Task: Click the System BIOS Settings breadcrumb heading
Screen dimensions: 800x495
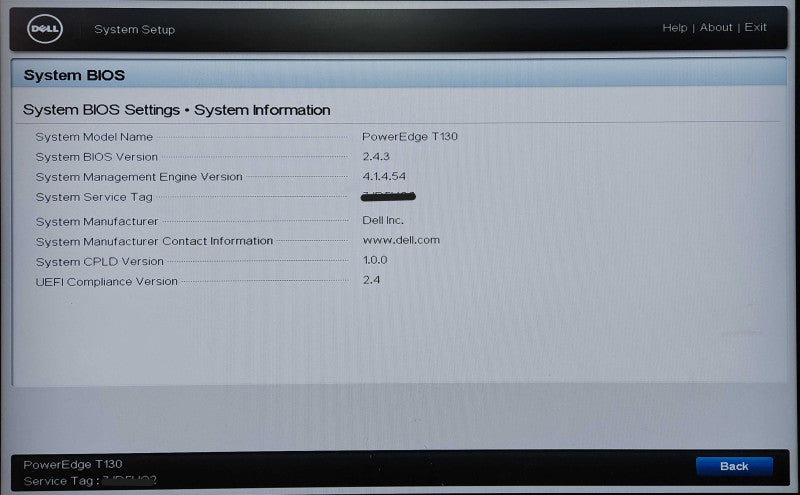Action: pyautogui.click(x=177, y=110)
